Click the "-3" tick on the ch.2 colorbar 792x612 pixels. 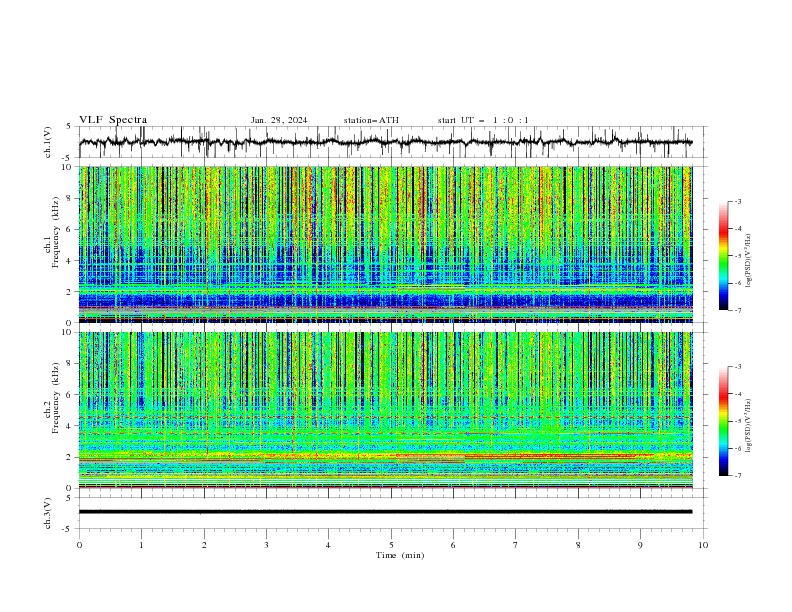(x=737, y=367)
